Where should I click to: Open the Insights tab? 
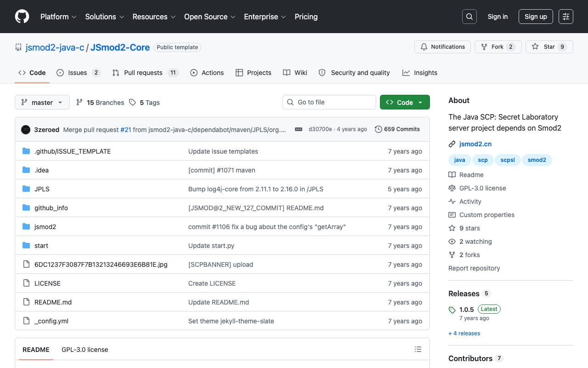click(x=420, y=73)
